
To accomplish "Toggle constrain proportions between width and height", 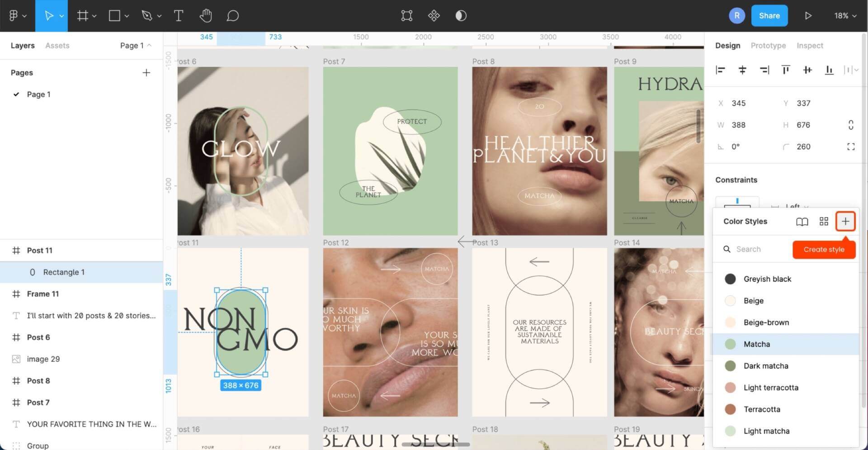I will pos(850,125).
